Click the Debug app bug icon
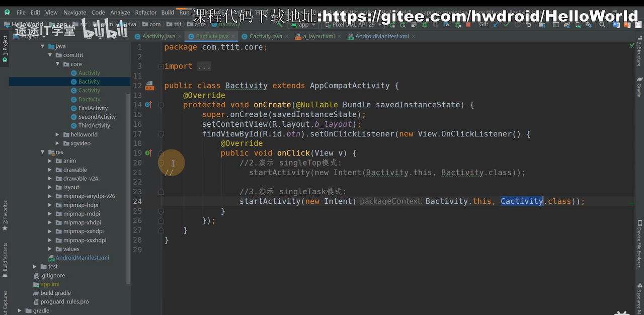The width and height of the screenshot is (644, 315). coord(425,24)
